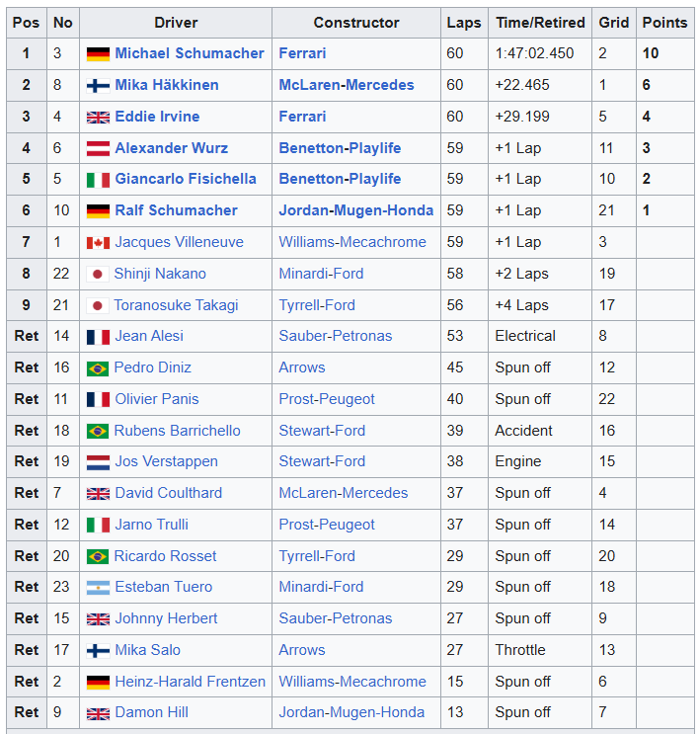Select the Rubens Barrichello link
Viewport: 700px width, 734px height.
click(178, 431)
